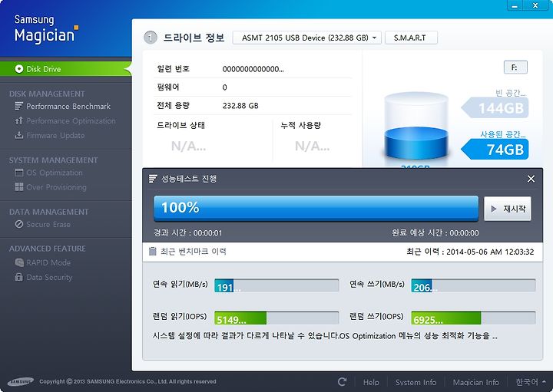Click the Secure Erase circle-slash icon
The height and width of the screenshot is (392, 553).
tap(19, 224)
